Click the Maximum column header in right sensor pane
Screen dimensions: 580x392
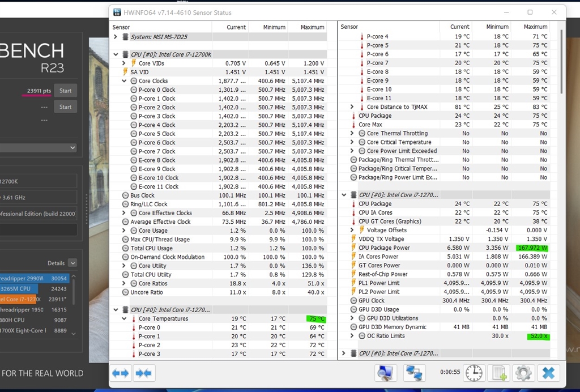coord(530,27)
